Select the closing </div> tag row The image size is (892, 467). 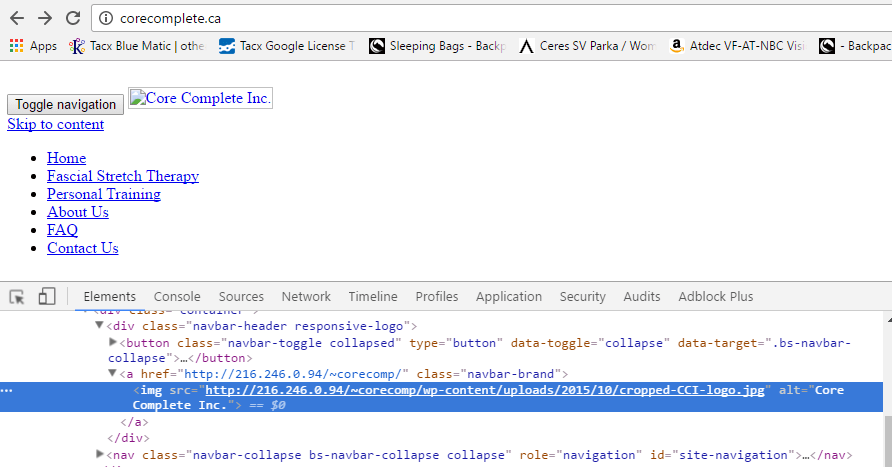pos(129,438)
